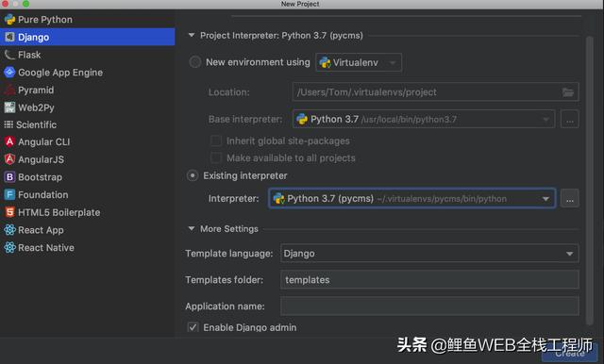Click the green maximize window button
The height and width of the screenshot is (364, 604).
click(x=25, y=4)
